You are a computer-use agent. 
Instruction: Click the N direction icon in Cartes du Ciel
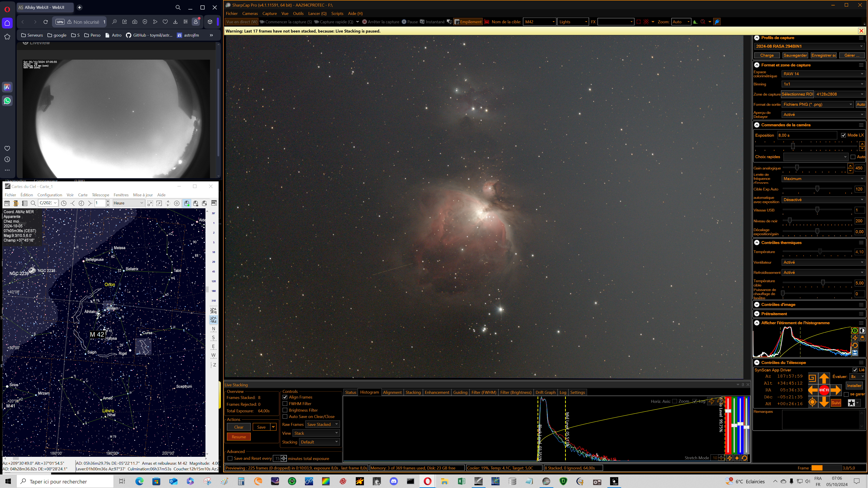(213, 329)
